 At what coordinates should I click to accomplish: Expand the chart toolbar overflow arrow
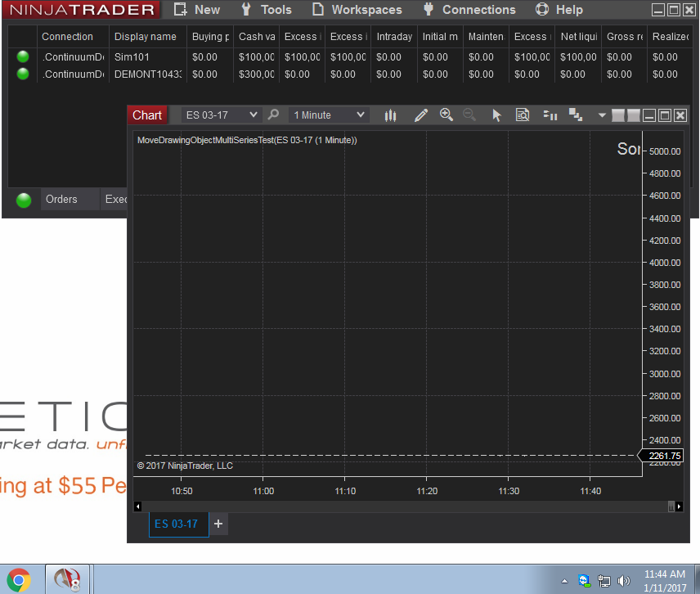pyautogui.click(x=602, y=115)
